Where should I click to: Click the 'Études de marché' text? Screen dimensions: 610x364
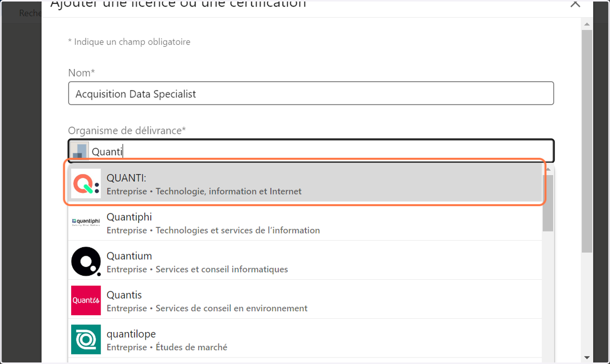coord(191,347)
